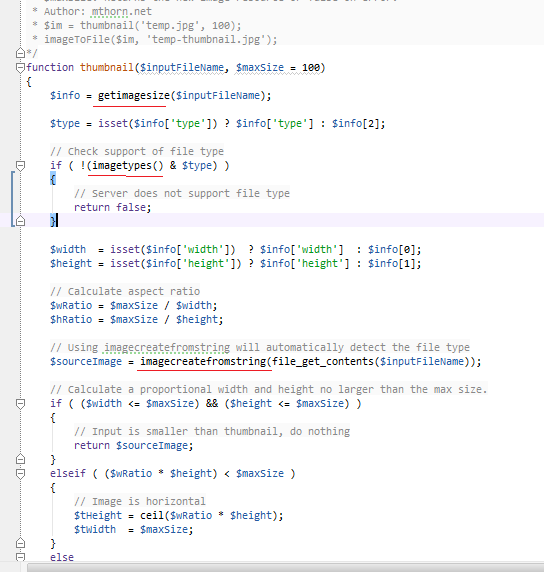
Task: Click imageToFile in the header comment
Action: tap(77, 39)
